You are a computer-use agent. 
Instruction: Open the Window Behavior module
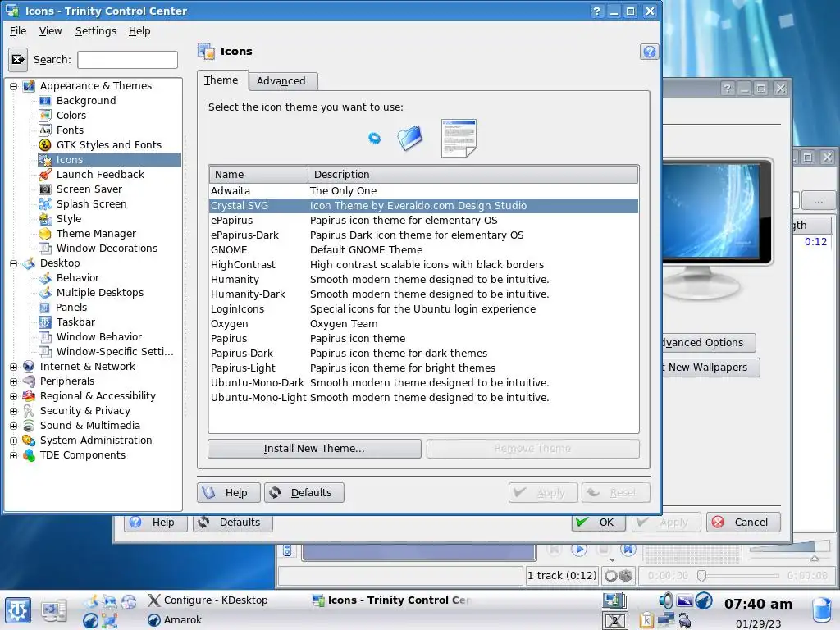99,336
